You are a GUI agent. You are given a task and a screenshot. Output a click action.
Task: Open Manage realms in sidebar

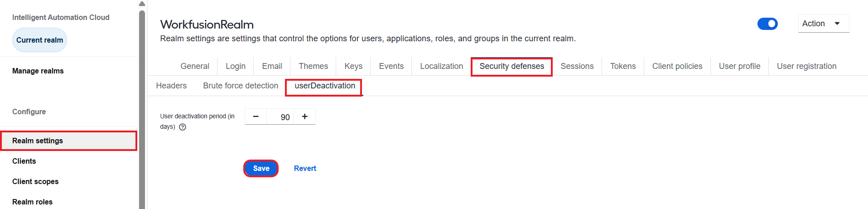click(38, 71)
